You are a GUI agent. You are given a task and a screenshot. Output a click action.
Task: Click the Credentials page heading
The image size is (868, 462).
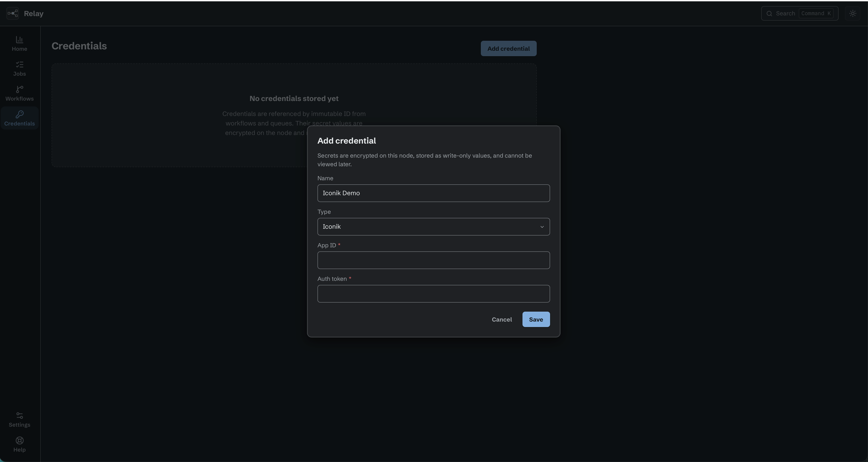click(79, 46)
